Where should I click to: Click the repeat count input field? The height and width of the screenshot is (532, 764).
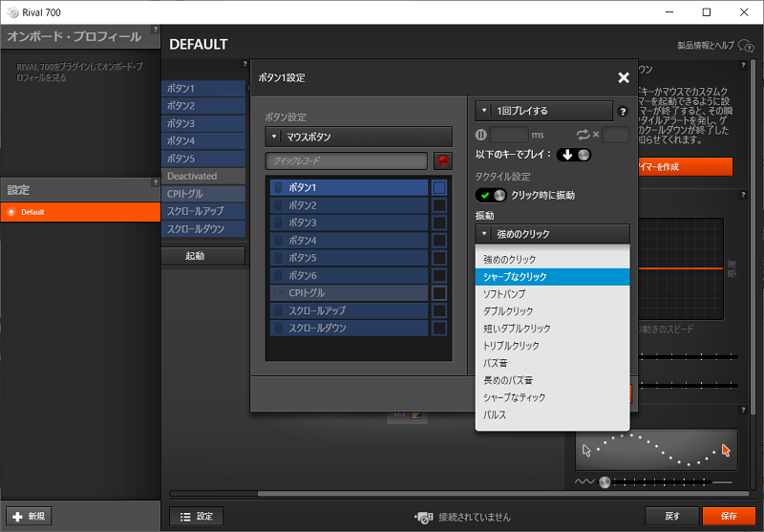(615, 135)
